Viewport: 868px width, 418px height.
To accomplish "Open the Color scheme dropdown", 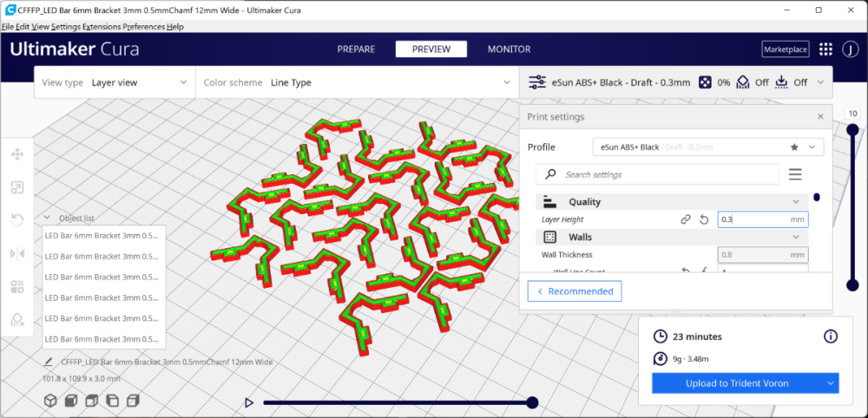I will pos(357,82).
